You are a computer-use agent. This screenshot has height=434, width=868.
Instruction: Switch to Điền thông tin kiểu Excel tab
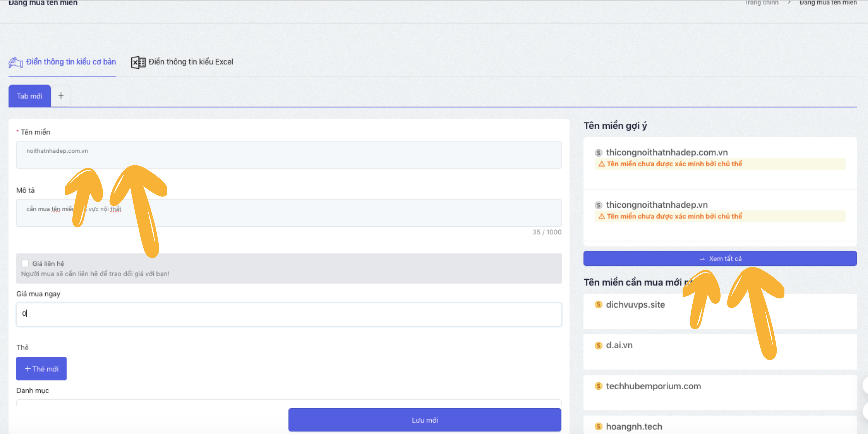(182, 62)
